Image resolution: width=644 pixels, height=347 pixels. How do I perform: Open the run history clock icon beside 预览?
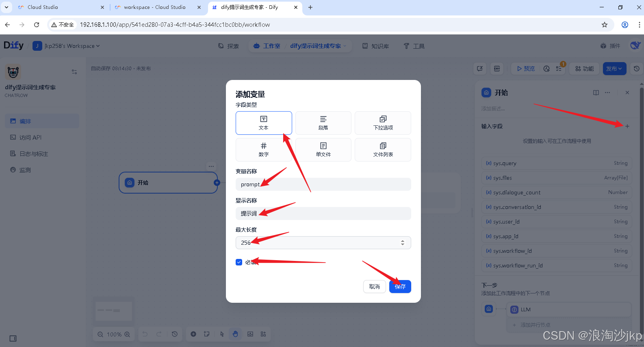click(x=546, y=69)
